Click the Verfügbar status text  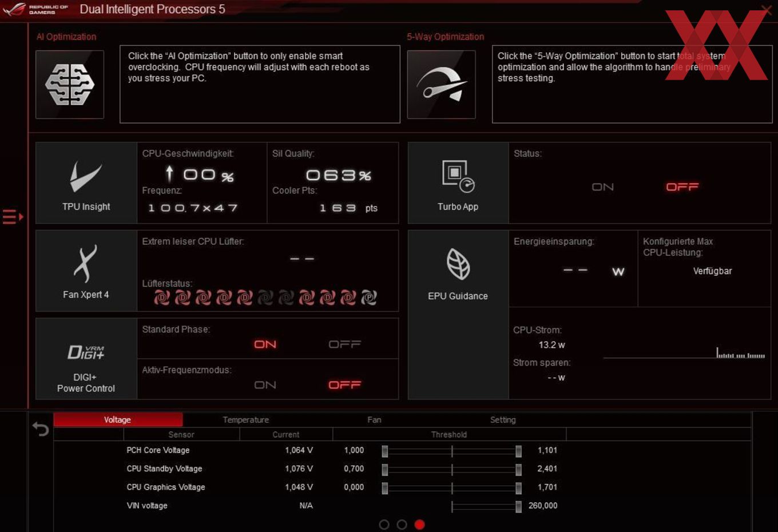coord(713,271)
